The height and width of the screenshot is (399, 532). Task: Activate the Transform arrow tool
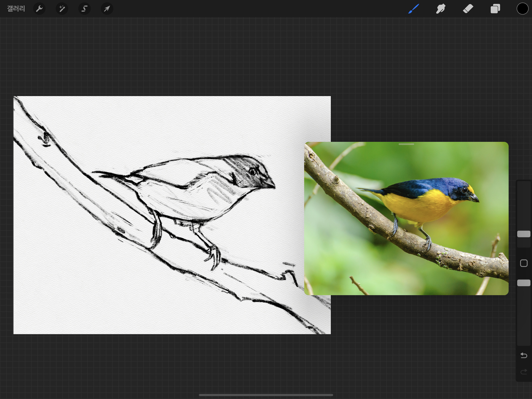107,9
